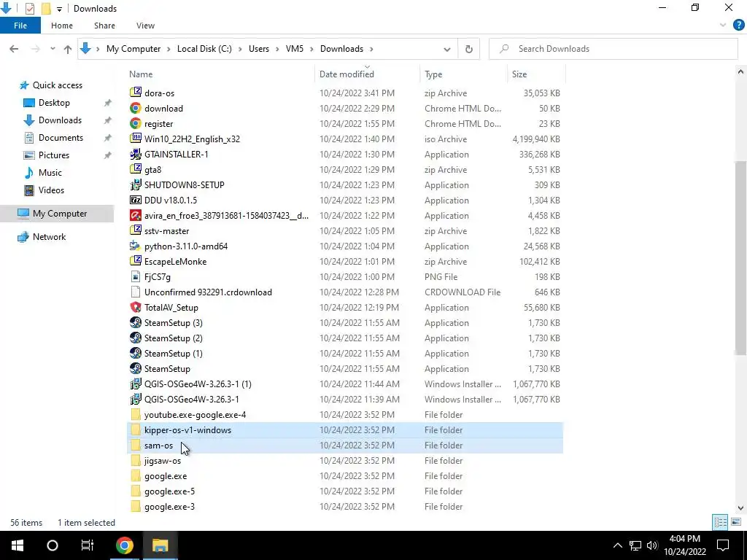Expand the Customize Quick Access Toolbar dropdown
The image size is (747, 560).
coord(59,9)
